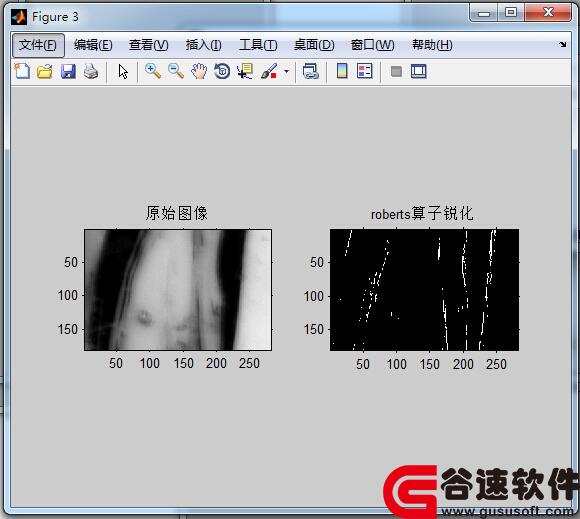580x519 pixels.
Task: Select the Brush data tool
Action: point(269,71)
